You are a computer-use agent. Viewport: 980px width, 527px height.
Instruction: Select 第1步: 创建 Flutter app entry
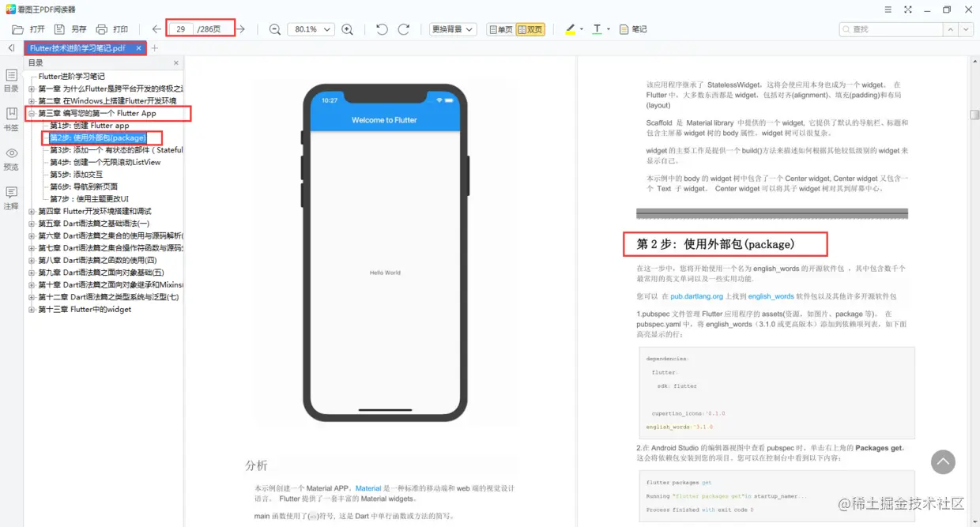[89, 126]
